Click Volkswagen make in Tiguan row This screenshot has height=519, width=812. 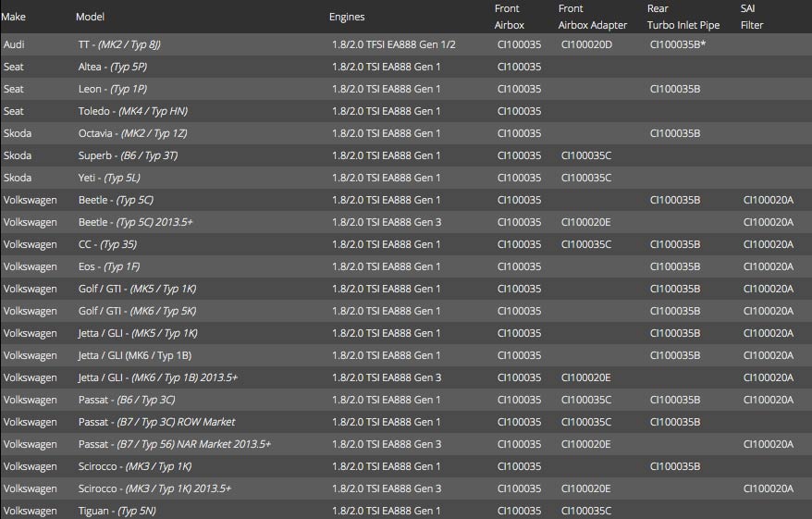pyautogui.click(x=30, y=512)
